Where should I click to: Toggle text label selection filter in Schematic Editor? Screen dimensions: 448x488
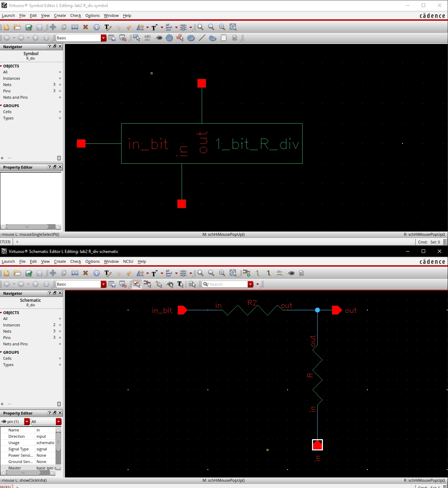pos(180,284)
